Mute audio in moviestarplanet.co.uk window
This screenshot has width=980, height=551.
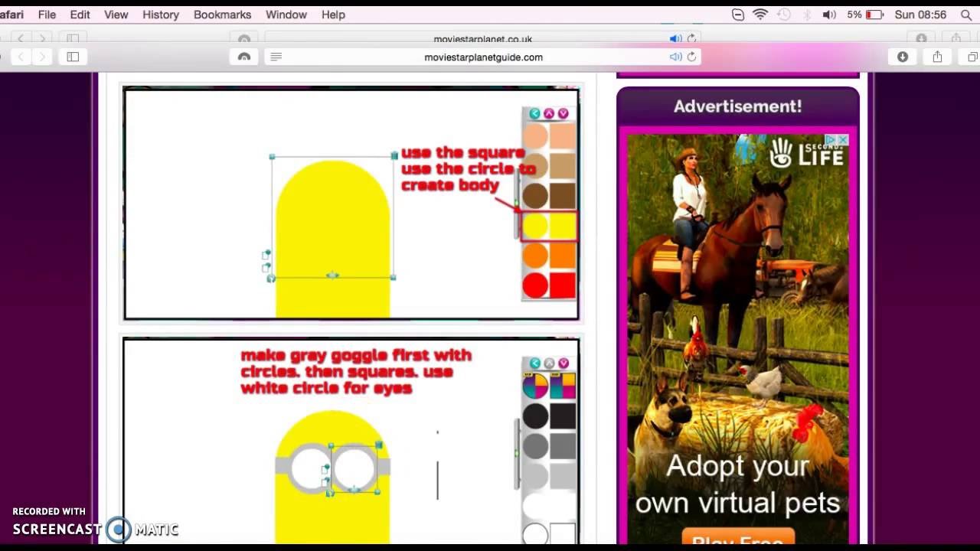676,38
